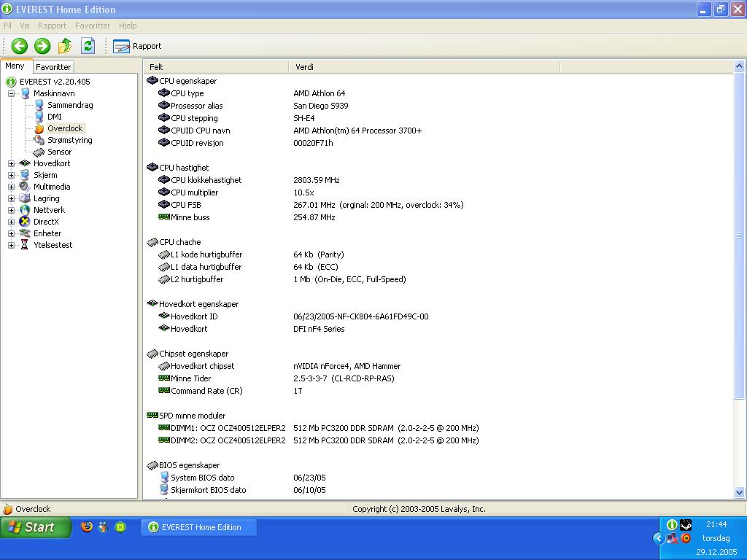Select the DMI tree item
747x560 pixels.
tap(54, 117)
